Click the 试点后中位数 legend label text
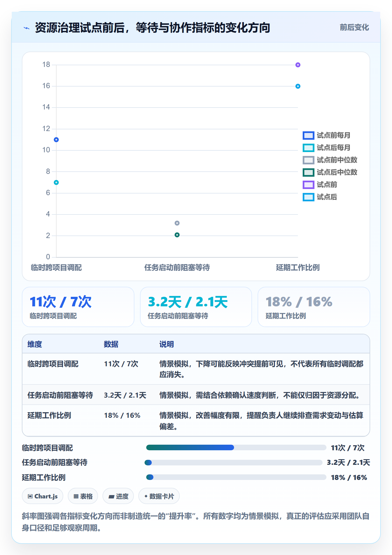The height and width of the screenshot is (555, 392). (337, 172)
